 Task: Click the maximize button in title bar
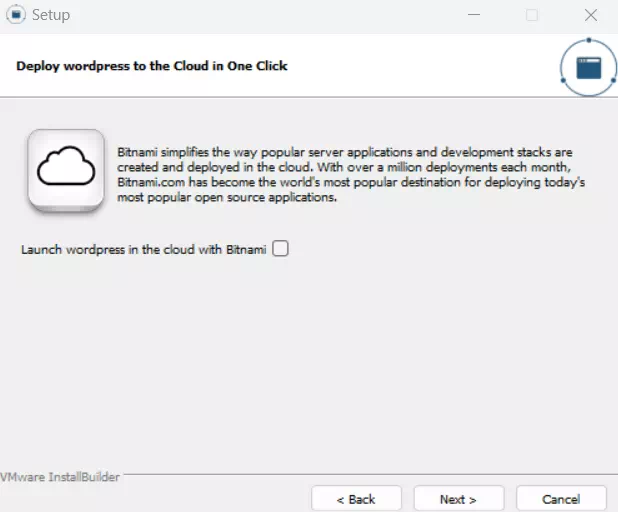pyautogui.click(x=532, y=15)
